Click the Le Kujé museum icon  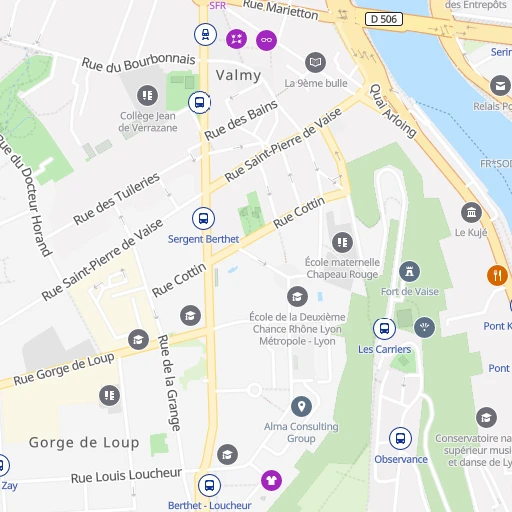click(x=471, y=213)
